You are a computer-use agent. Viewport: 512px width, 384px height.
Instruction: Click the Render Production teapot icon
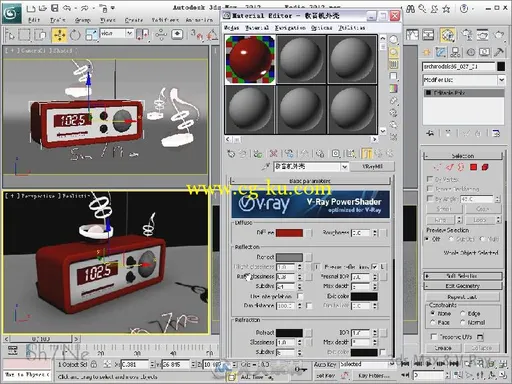coord(499,35)
